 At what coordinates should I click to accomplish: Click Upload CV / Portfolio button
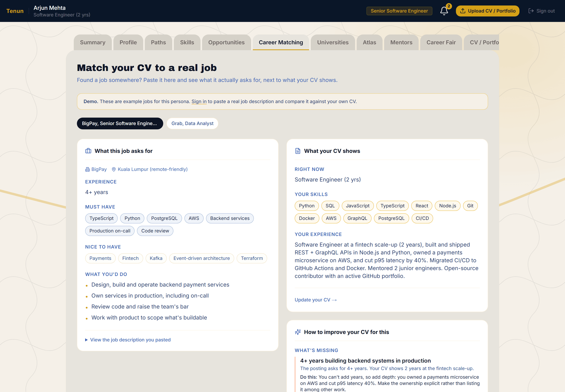pyautogui.click(x=487, y=11)
